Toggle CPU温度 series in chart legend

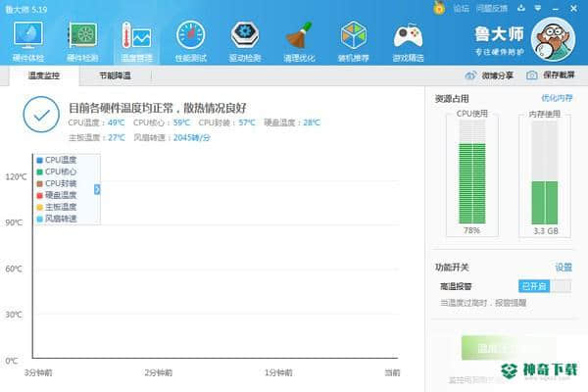coord(57,160)
